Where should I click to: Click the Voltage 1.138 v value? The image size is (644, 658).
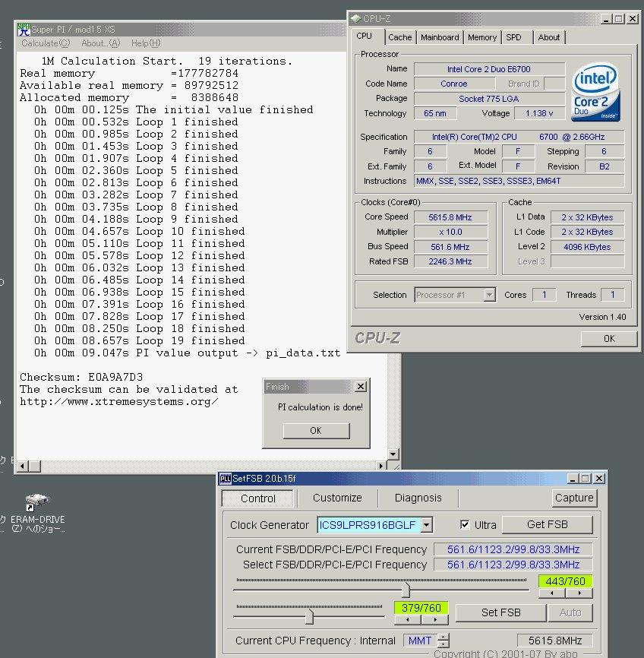pyautogui.click(x=539, y=113)
